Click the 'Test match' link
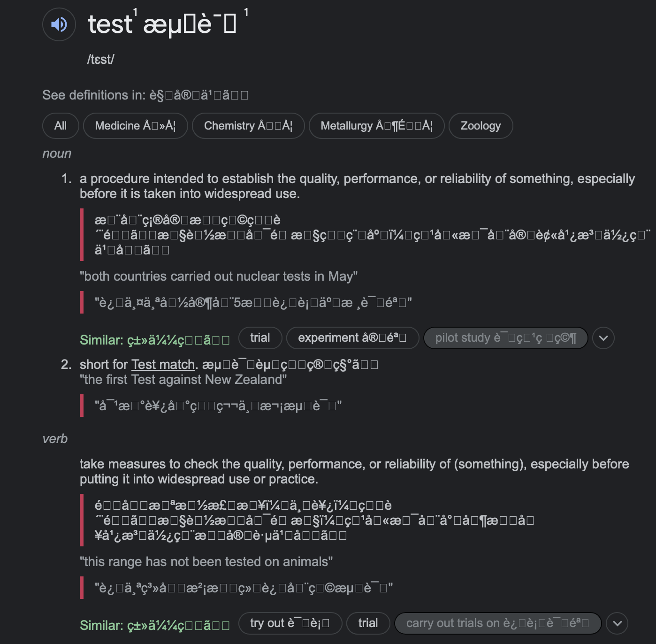Image resolution: width=656 pixels, height=644 pixels. point(162,364)
